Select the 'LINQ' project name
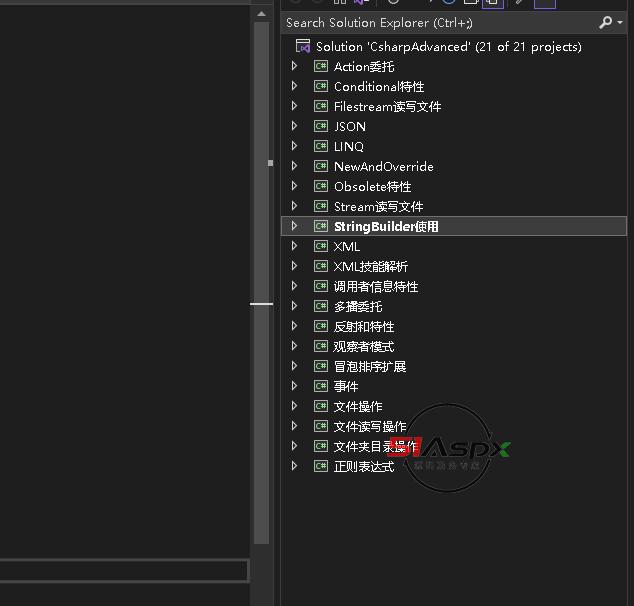The width and height of the screenshot is (634, 606). click(349, 146)
